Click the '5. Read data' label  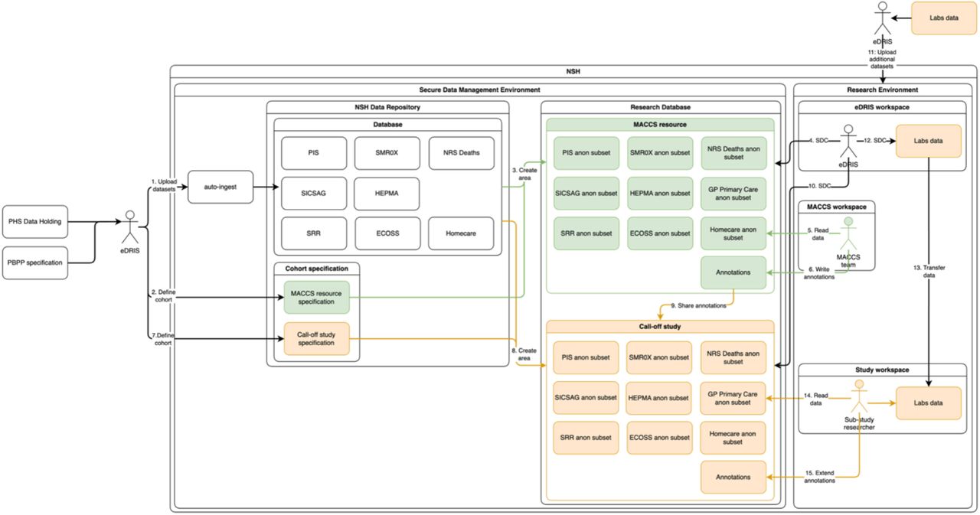pyautogui.click(x=817, y=233)
